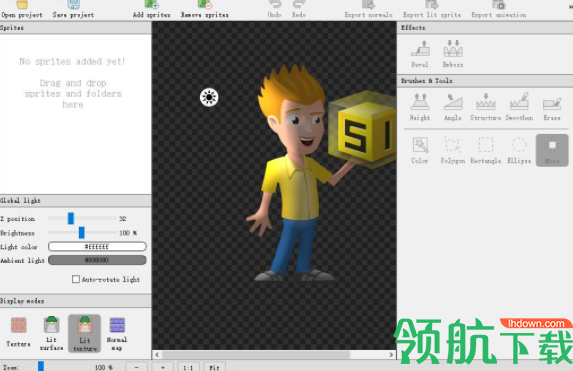Viewport: 573px width, 371px height.
Task: Click the Zoom slider handle
Action: 41,366
